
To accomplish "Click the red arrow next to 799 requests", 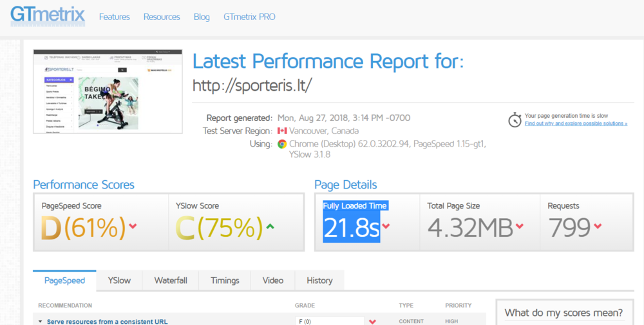I will click(x=598, y=226).
